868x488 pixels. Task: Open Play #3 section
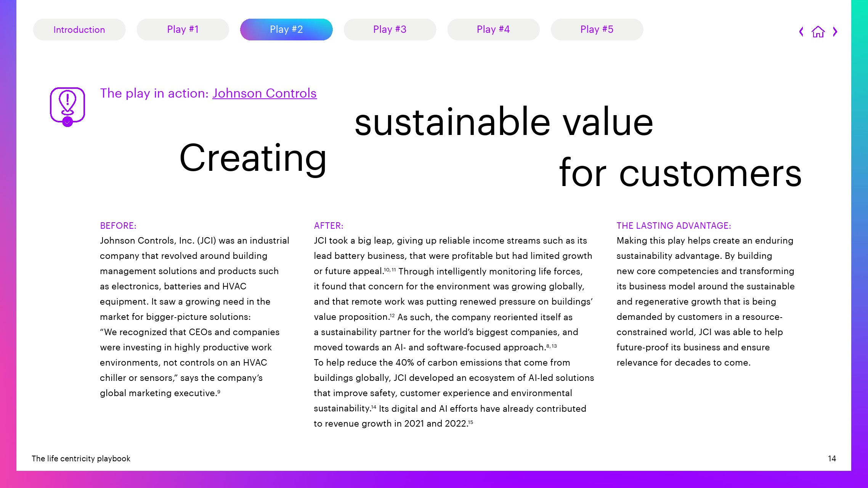pyautogui.click(x=390, y=29)
